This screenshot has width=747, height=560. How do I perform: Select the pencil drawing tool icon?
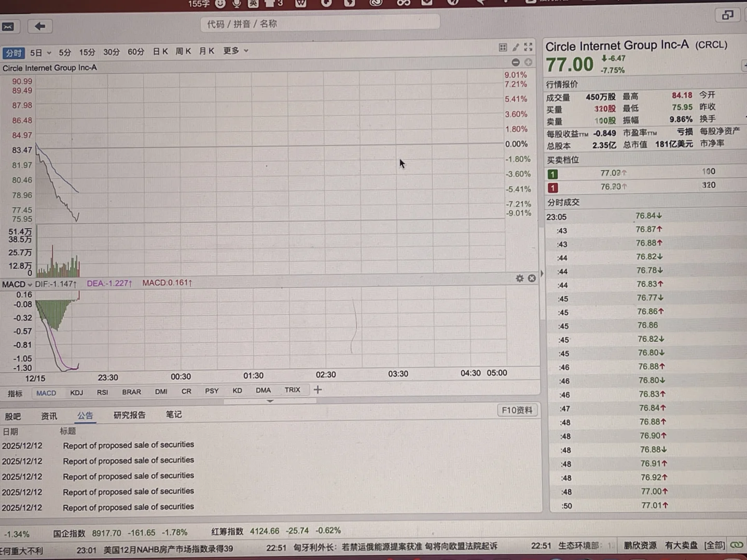(x=516, y=47)
